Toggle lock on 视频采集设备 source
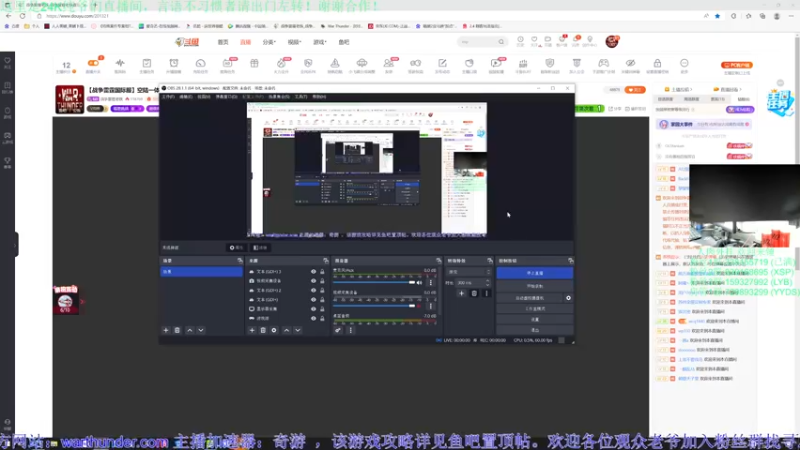Viewport: 800px width, 450px height. tap(322, 281)
